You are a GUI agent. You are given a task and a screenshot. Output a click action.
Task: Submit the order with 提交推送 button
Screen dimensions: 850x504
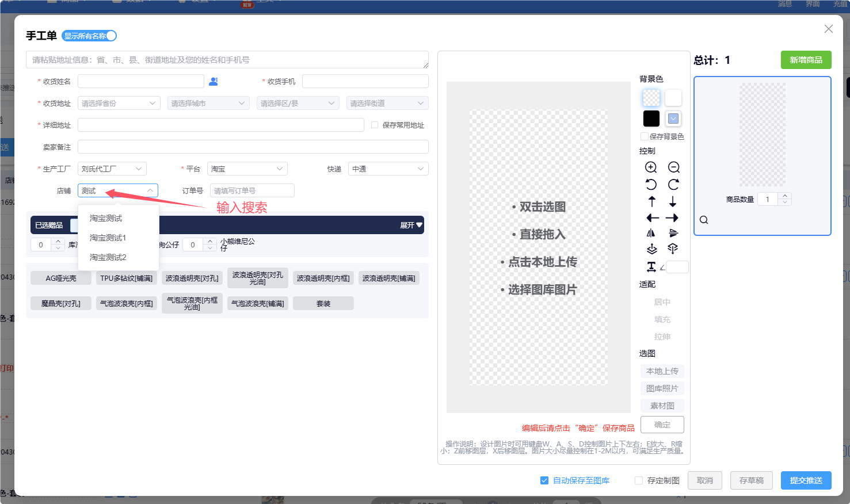pos(806,480)
